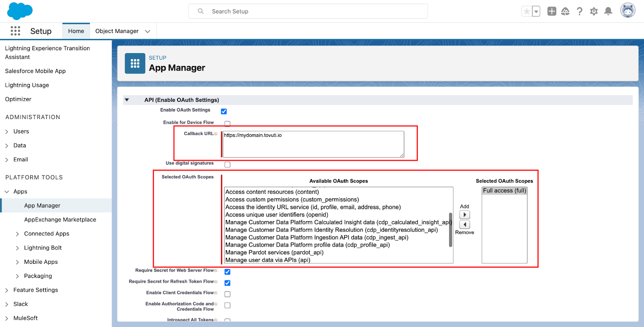
Task: Collapse the API (Enable OAuth Settings) section
Action: 127,100
